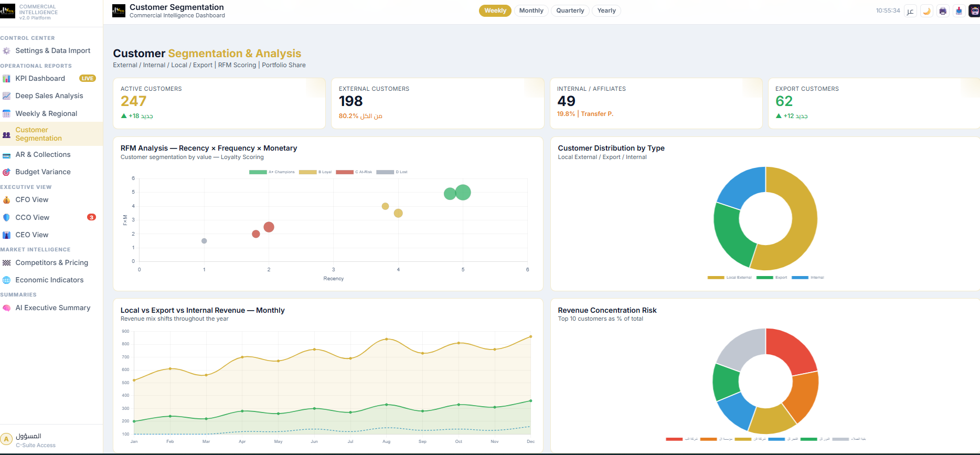Open AI Executive Summary brain icon

click(x=6, y=308)
